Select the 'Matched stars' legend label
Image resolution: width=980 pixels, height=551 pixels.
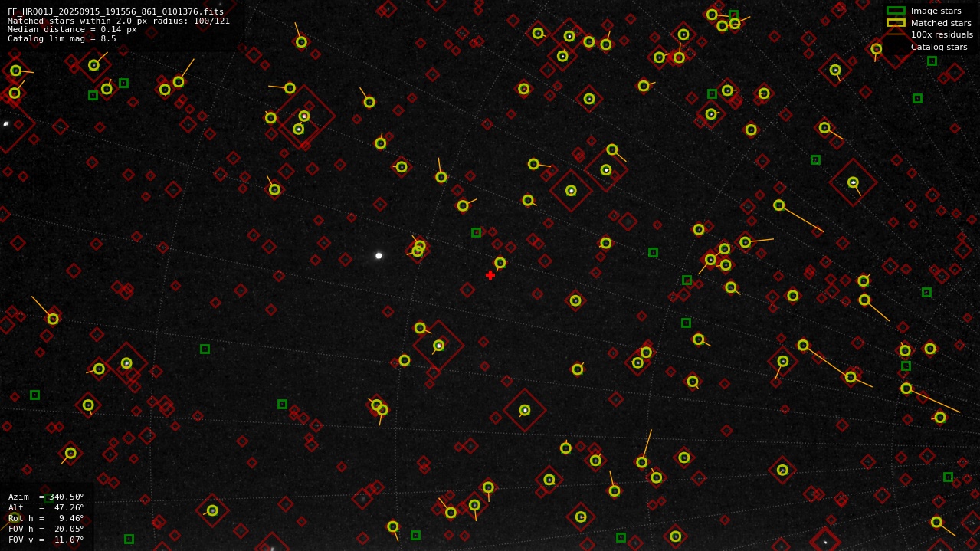941,23
